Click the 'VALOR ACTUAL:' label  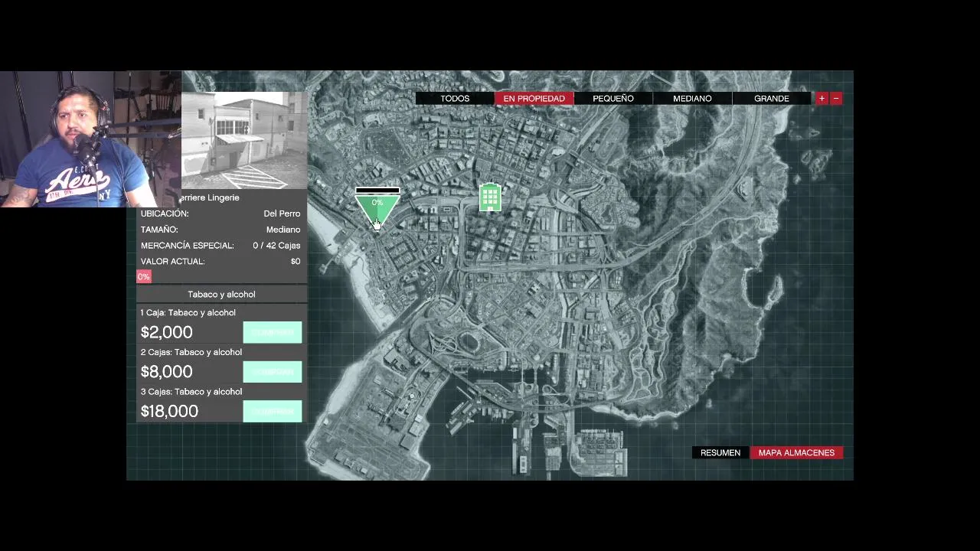coord(173,262)
